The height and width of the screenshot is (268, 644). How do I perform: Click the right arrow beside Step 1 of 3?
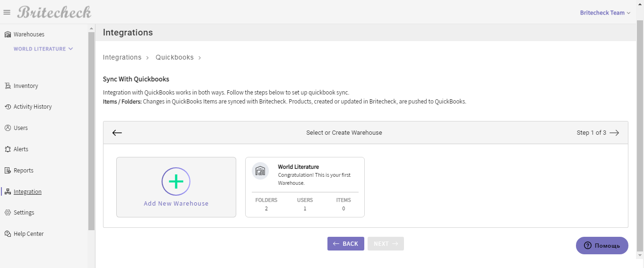(614, 133)
